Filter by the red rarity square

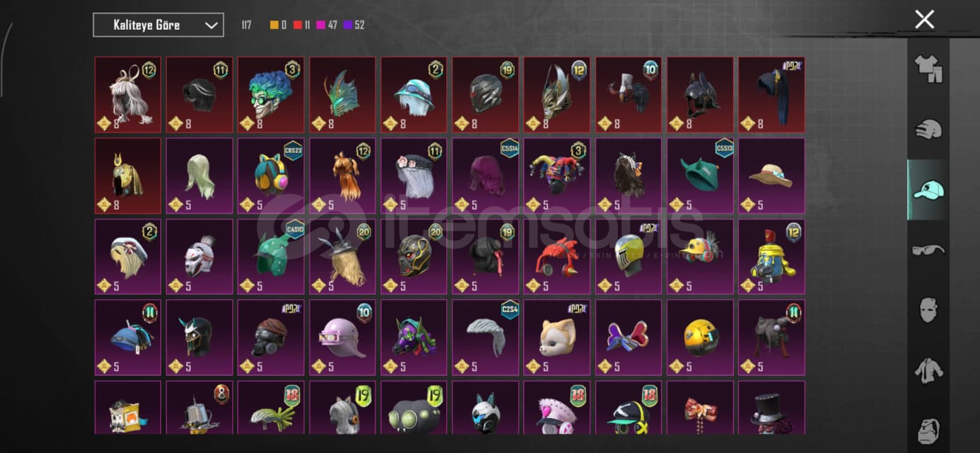point(298,25)
